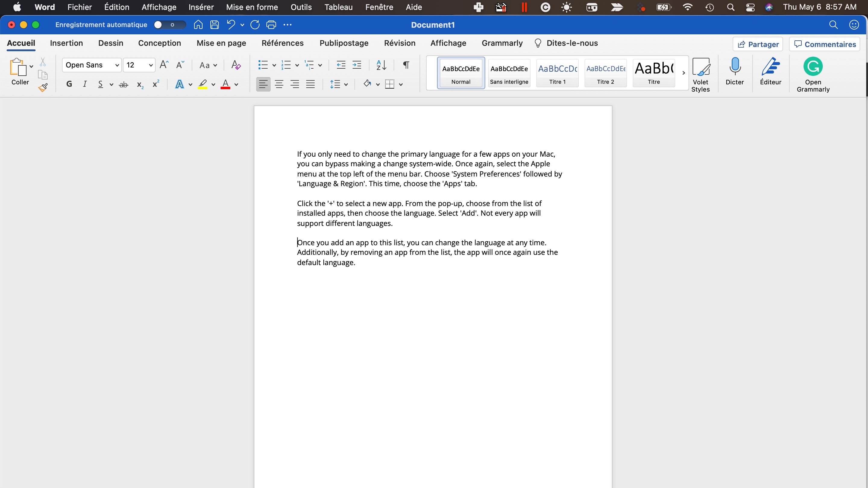The width and height of the screenshot is (868, 488).
Task: Center align the paragraph
Action: [279, 84]
